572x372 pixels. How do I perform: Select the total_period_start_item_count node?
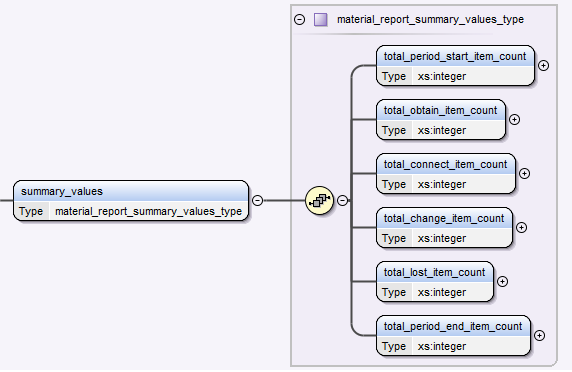coord(455,66)
